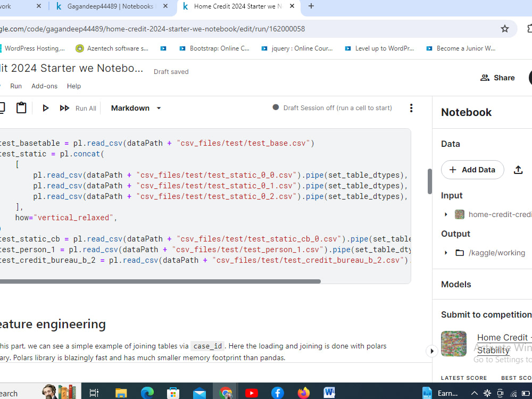Screen dimensions: 532x399
Task: Select the Home Credit 2024 Starter tab
Action: point(237,6)
